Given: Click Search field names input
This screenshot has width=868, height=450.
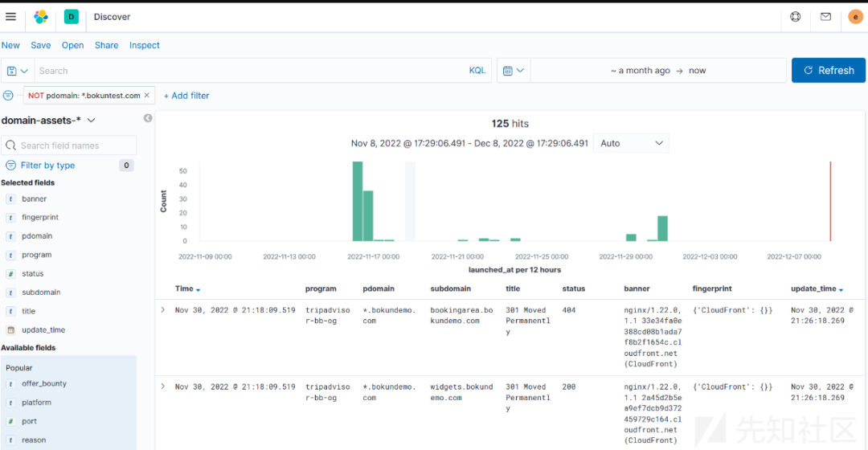Looking at the screenshot, I should click(x=68, y=145).
